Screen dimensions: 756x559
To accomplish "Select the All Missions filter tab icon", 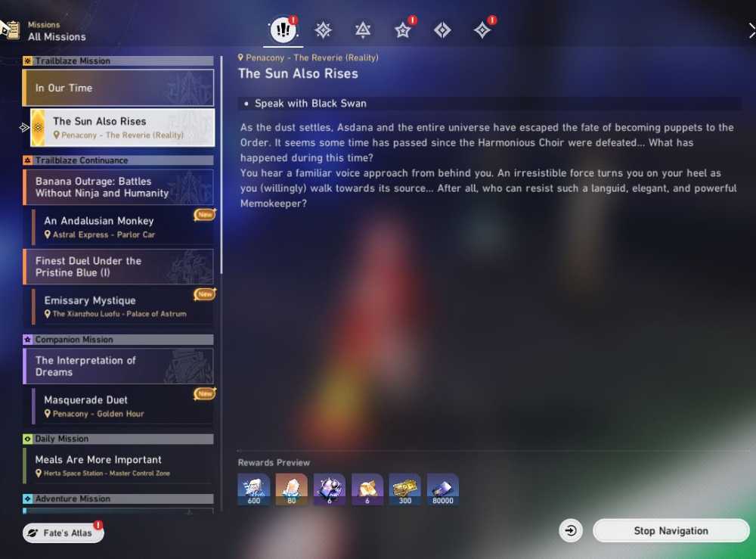I will pos(283,30).
